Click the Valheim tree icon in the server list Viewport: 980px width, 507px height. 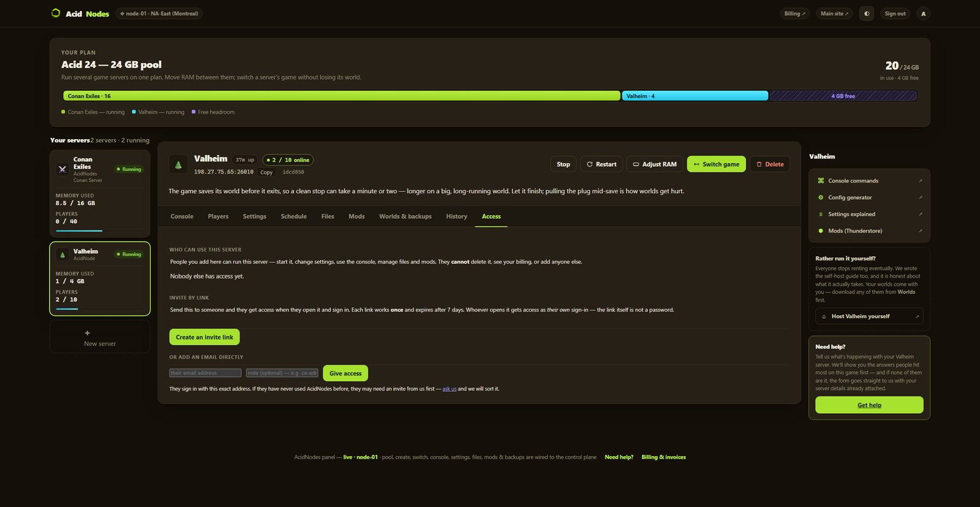(x=62, y=254)
